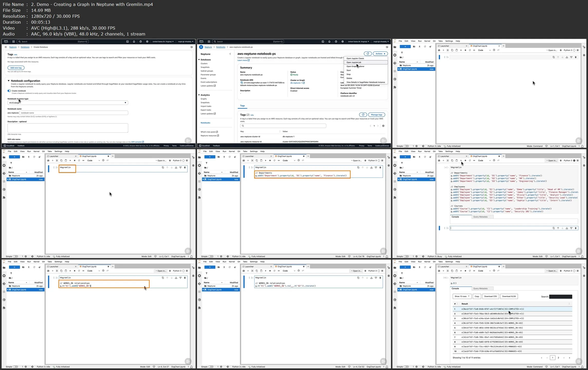Duplicate cell icon in lone %%gremlin frame

pyautogui.click(x=163, y=167)
